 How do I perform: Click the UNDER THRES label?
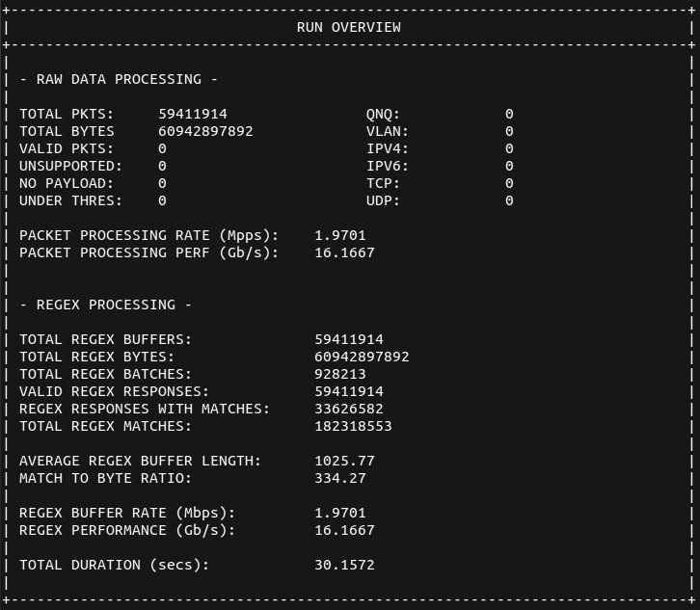pyautogui.click(x=70, y=200)
